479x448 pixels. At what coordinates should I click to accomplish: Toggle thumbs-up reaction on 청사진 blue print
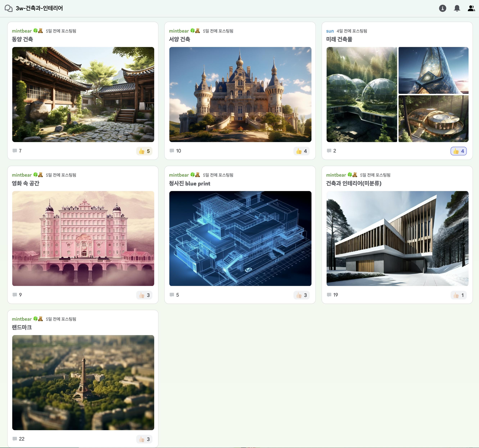pyautogui.click(x=301, y=295)
